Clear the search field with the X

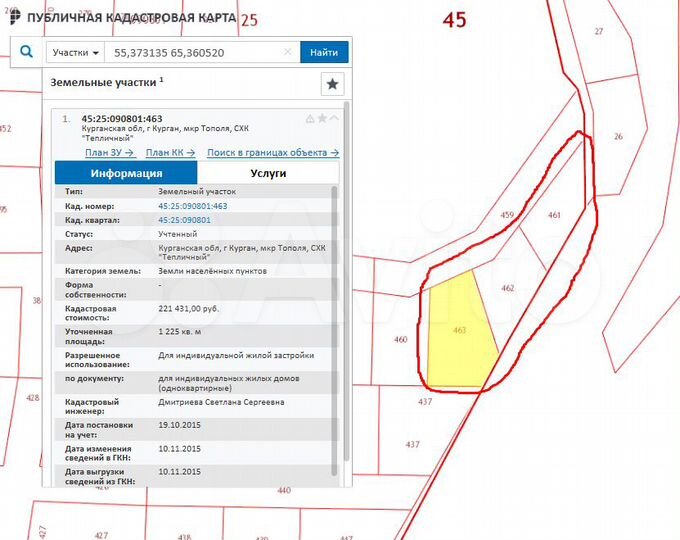click(x=288, y=52)
